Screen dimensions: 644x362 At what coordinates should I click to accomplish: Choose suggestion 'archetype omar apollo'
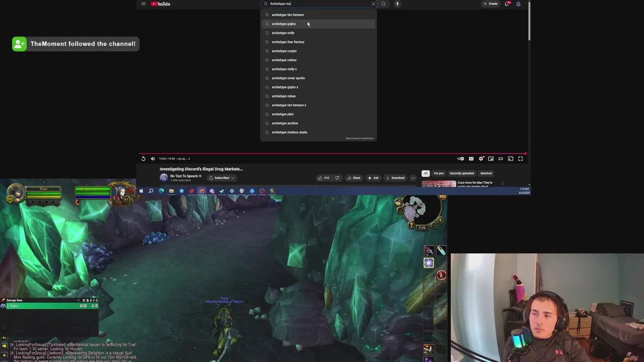318,78
